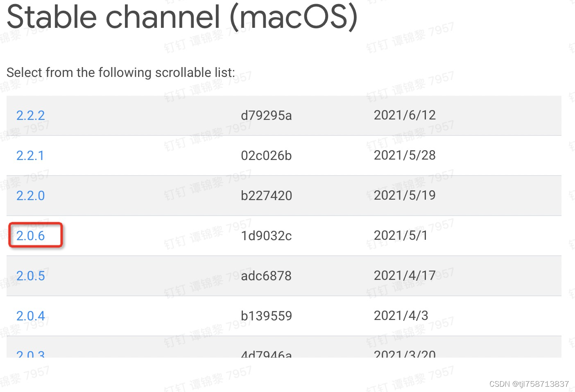Click the Stable channel (macOS) heading

tap(182, 16)
